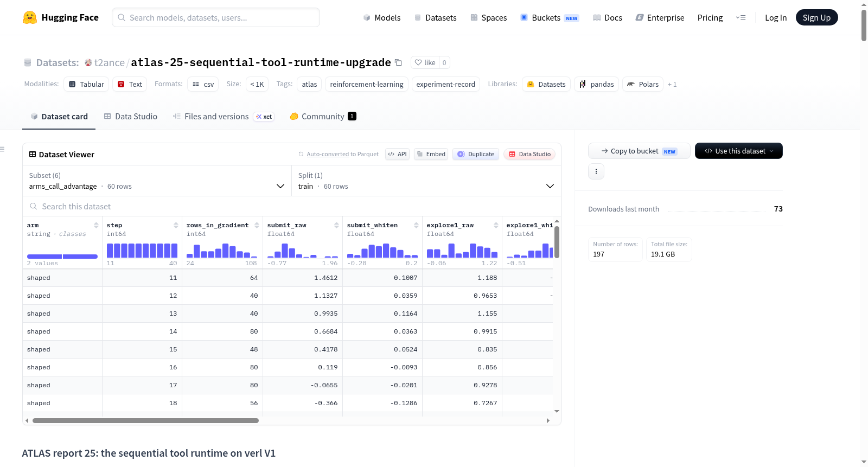
Task: Open the t2ance profile link
Action: pos(110,62)
